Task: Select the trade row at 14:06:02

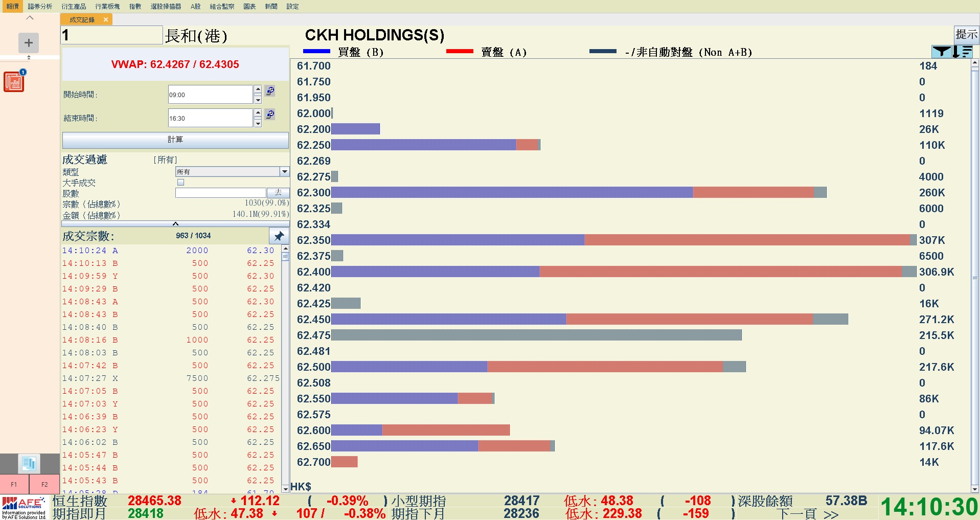Action: pos(171,442)
